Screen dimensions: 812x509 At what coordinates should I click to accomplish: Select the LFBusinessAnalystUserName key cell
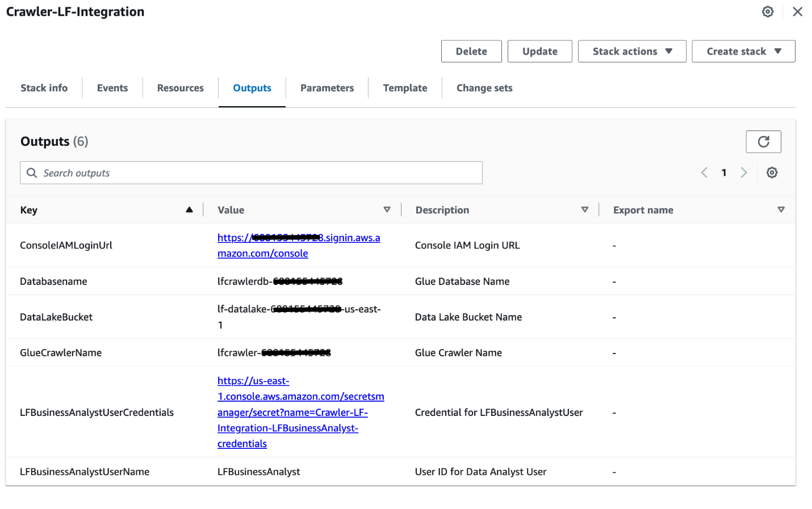pos(85,472)
